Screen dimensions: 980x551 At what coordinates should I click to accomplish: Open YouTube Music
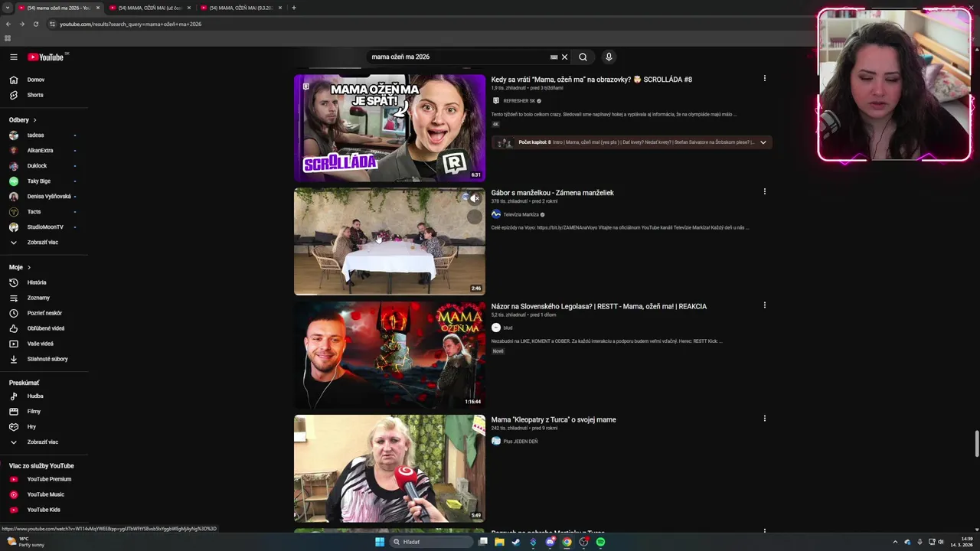(x=46, y=494)
